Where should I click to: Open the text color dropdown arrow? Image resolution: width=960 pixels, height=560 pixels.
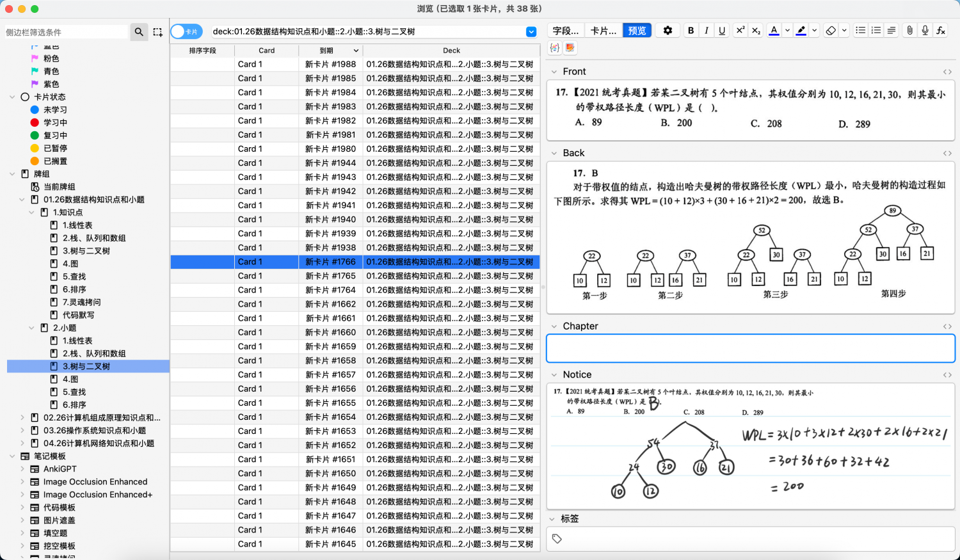click(x=787, y=30)
